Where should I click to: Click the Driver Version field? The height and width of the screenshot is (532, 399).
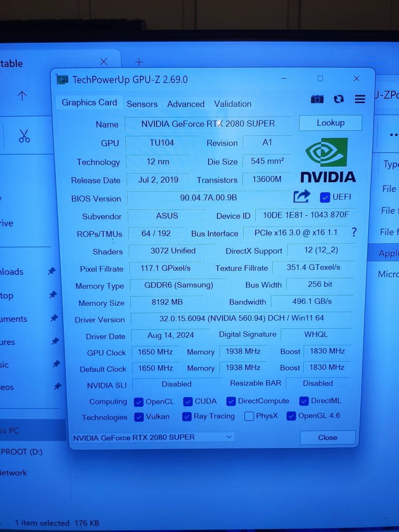click(241, 318)
